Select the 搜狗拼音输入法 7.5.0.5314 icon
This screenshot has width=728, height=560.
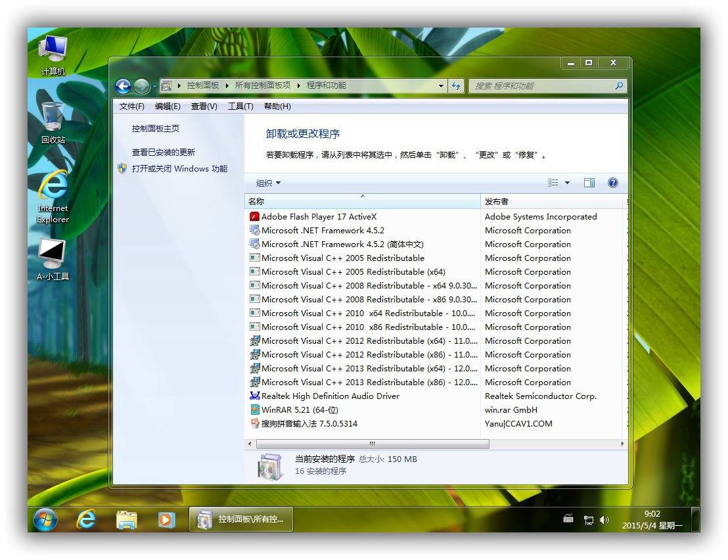tap(254, 423)
